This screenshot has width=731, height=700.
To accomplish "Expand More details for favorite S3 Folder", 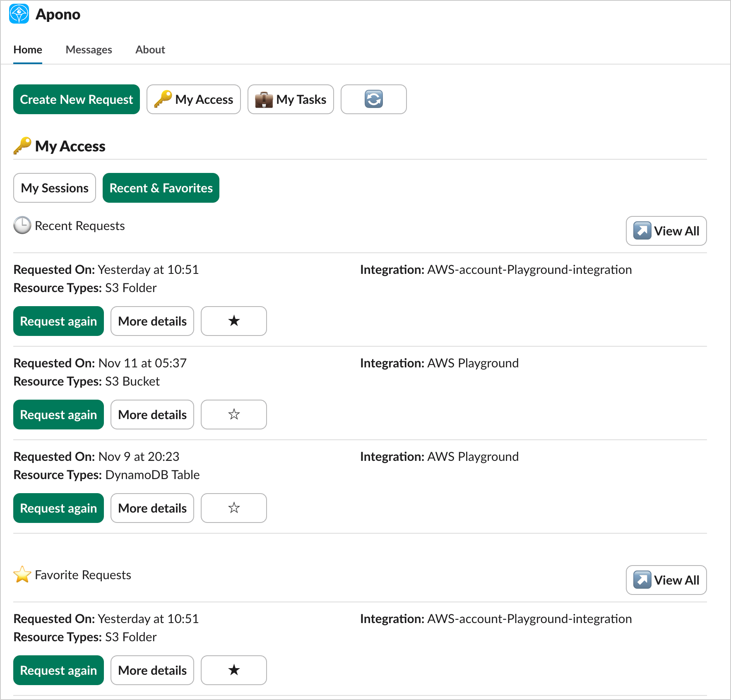I will pos(152,670).
